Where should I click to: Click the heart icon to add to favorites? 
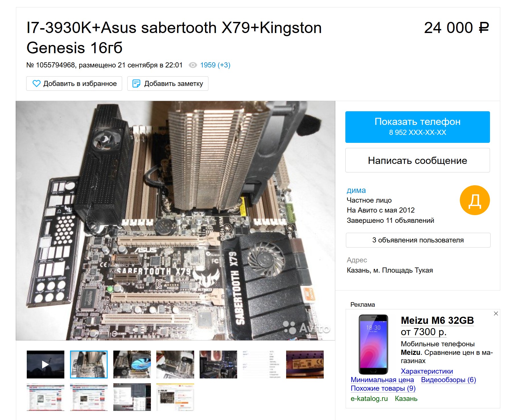pos(36,83)
